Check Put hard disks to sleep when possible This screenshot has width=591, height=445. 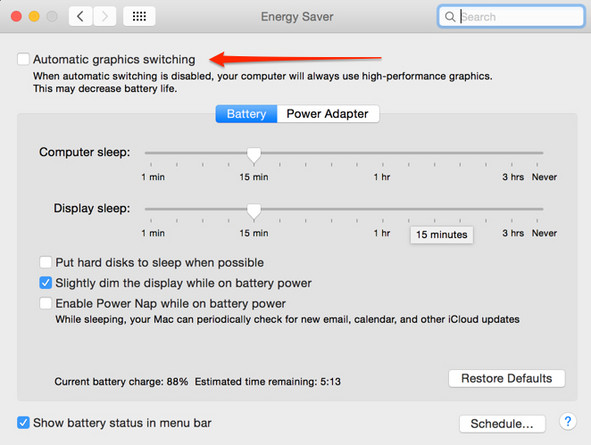(x=46, y=262)
